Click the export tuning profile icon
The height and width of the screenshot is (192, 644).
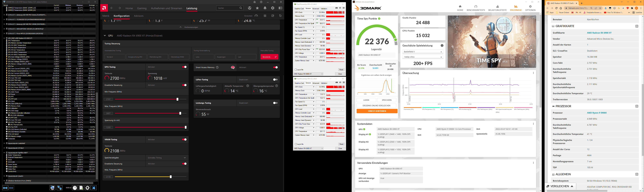[x=273, y=16]
